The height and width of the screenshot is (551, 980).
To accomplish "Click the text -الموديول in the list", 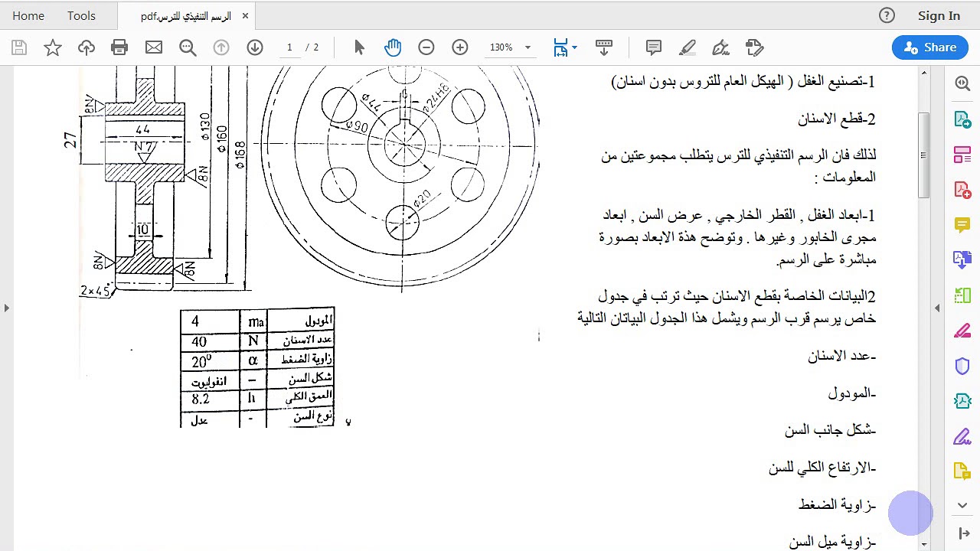I will point(851,393).
